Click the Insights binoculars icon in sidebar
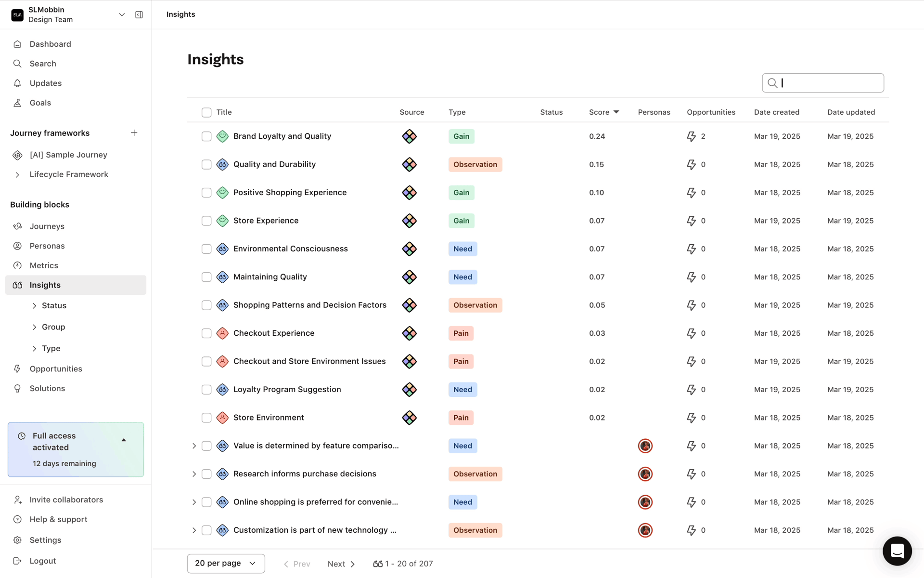 click(x=17, y=285)
